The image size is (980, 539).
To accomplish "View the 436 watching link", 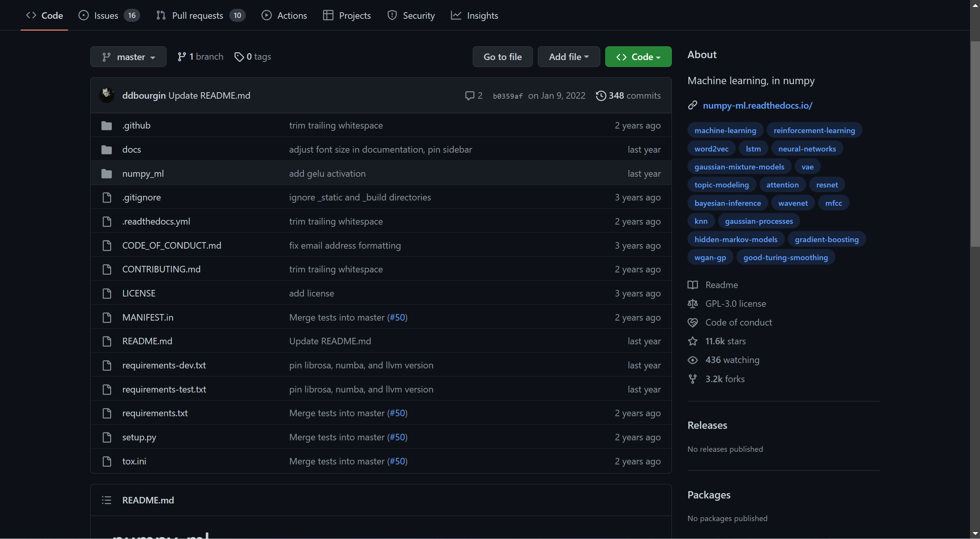I will 724,360.
